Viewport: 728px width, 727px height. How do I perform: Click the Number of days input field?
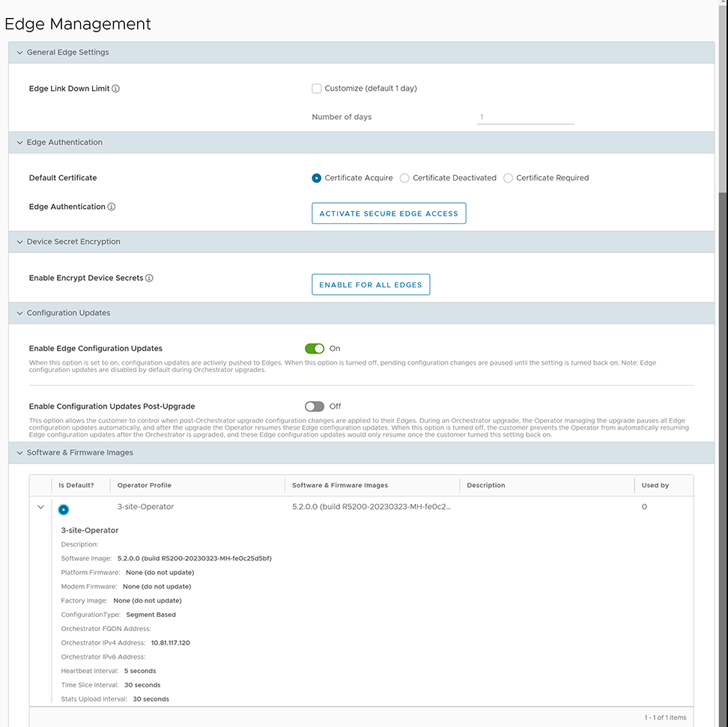point(524,117)
